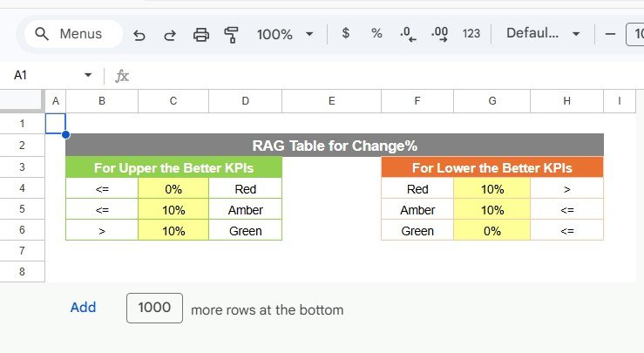Open the Menus search box
Image resolution: width=644 pixels, height=353 pixels.
click(73, 34)
